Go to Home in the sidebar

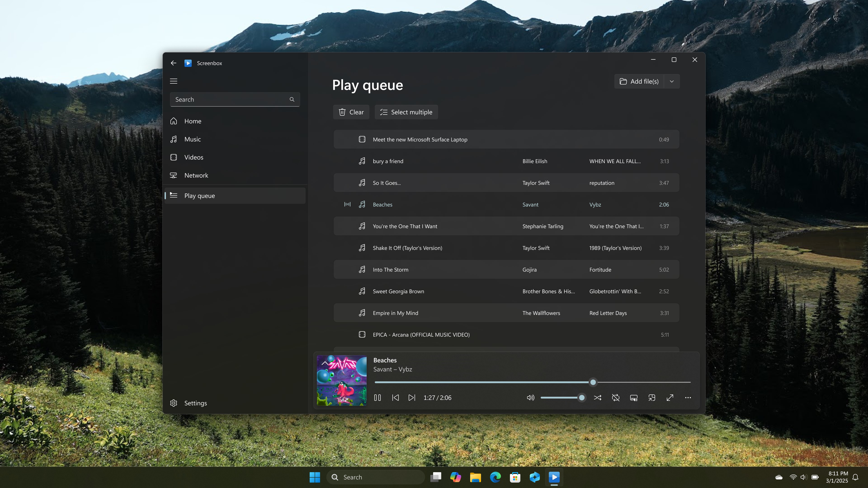pyautogui.click(x=192, y=121)
